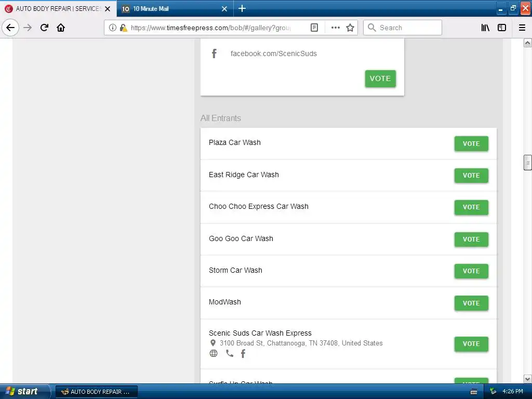Open the Windows Start menu
This screenshot has width=532, height=399.
point(24,392)
